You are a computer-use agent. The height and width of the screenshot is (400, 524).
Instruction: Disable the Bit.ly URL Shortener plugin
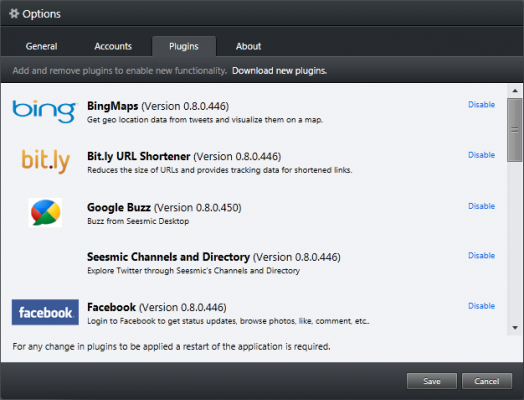click(x=481, y=155)
